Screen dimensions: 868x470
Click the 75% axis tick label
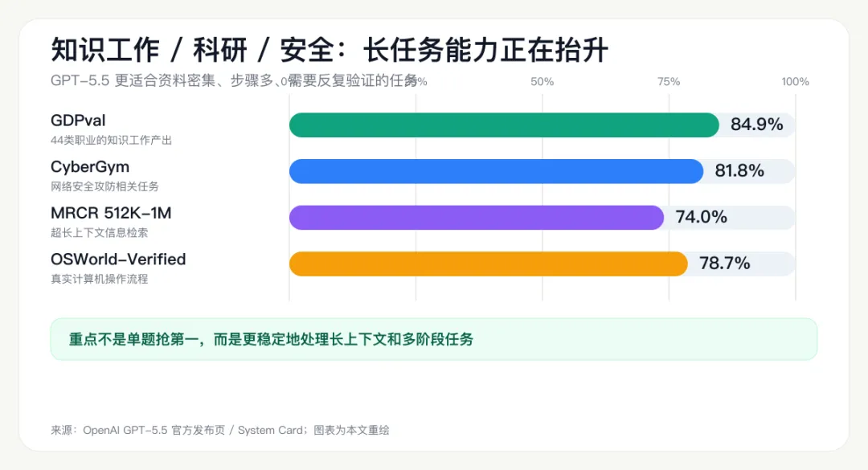click(669, 82)
